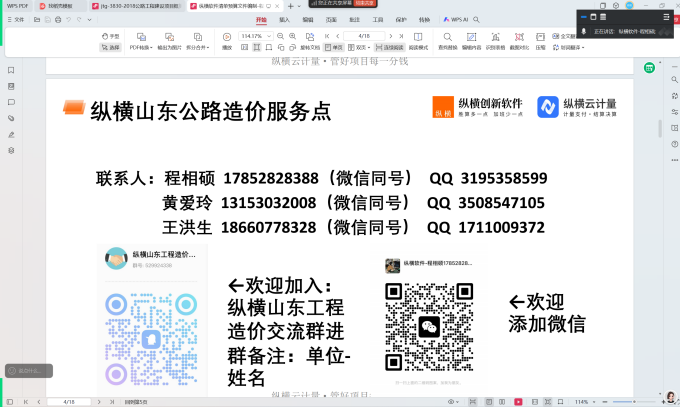Open the WPS AI assistant
Viewport: 680px width, 407px height.
(x=456, y=20)
